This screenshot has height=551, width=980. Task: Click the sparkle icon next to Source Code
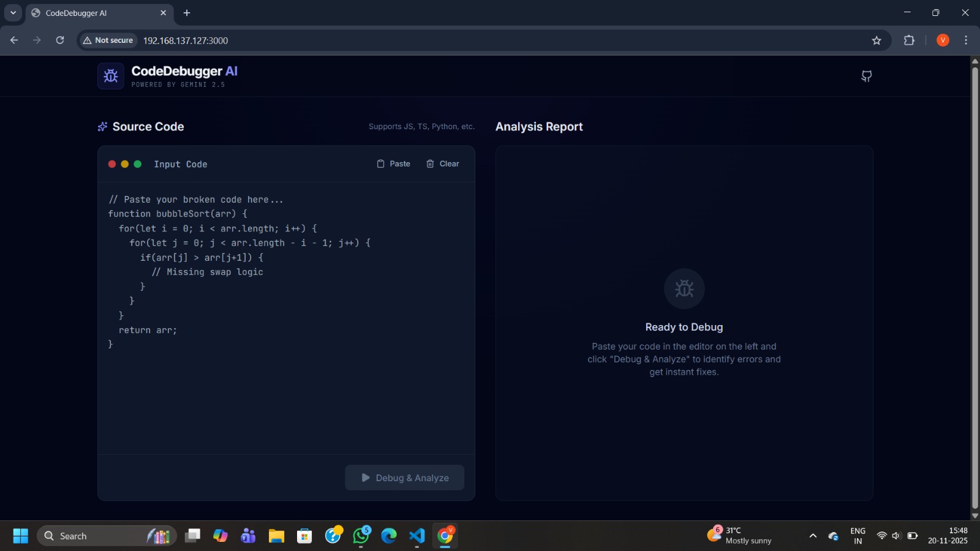102,127
